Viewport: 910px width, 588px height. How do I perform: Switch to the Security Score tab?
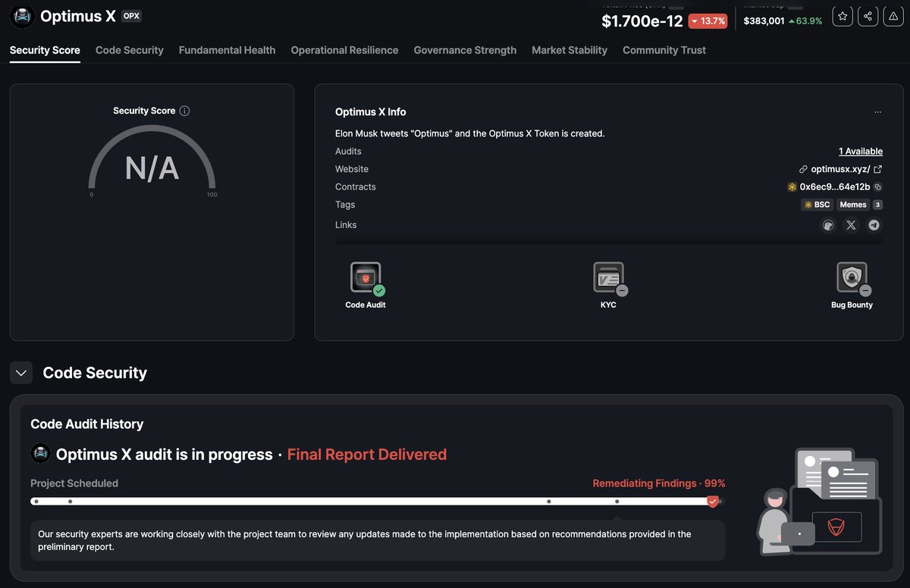pyautogui.click(x=45, y=50)
